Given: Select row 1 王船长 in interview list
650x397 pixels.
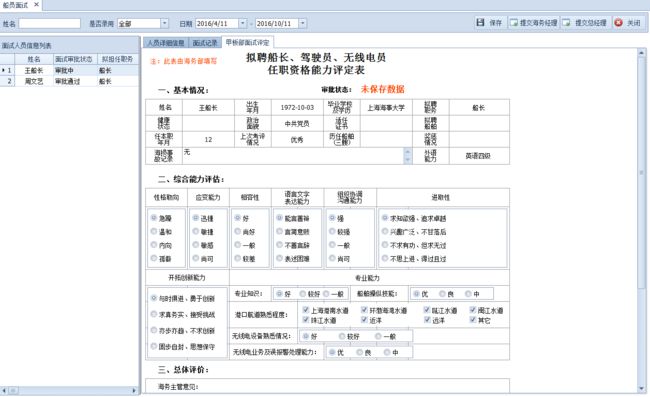Looking at the screenshot, I should coord(70,70).
